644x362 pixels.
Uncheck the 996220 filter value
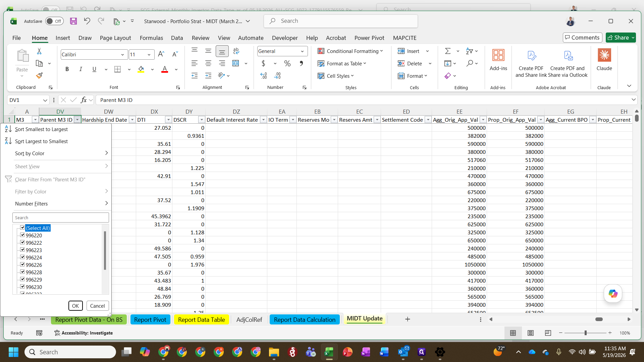(22, 235)
